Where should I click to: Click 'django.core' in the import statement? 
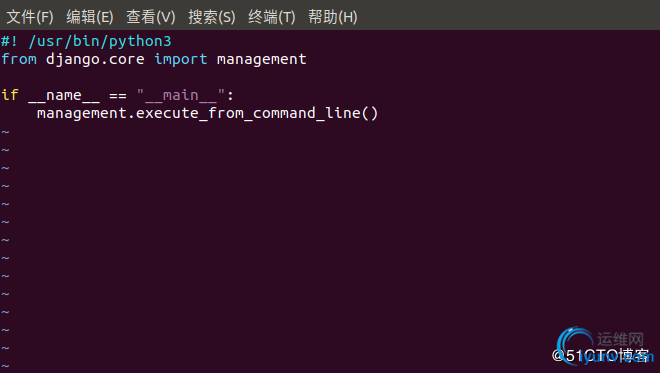click(x=95, y=59)
